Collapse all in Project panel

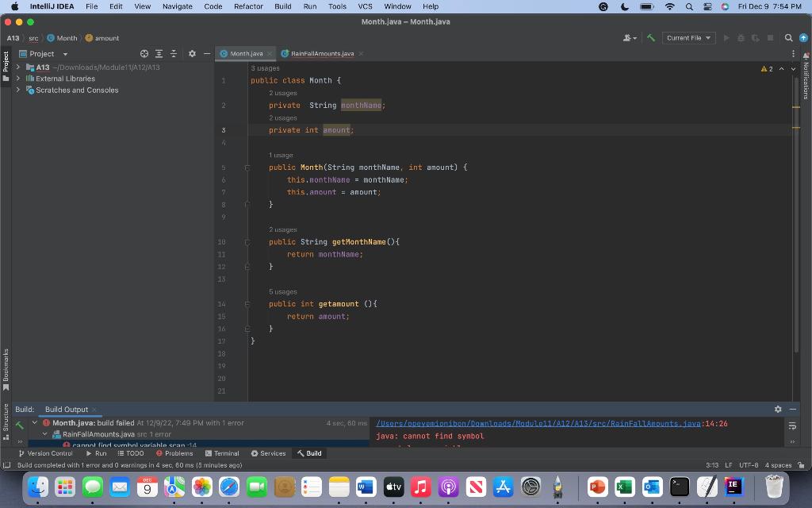[174, 54]
